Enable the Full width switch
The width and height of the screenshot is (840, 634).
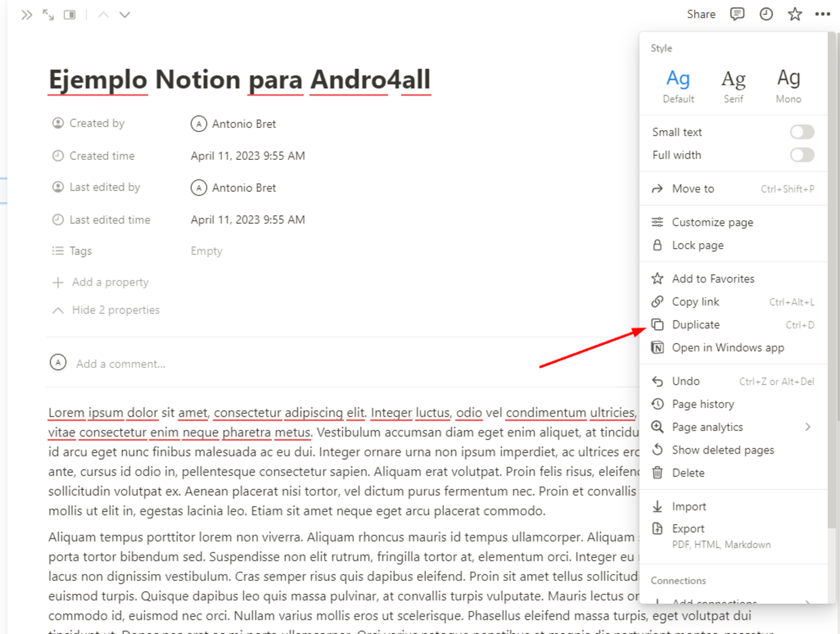pos(802,155)
